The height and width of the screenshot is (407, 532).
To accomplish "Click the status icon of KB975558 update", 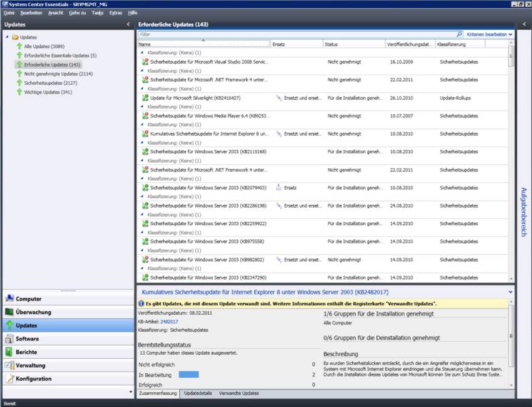I will pos(145,241).
